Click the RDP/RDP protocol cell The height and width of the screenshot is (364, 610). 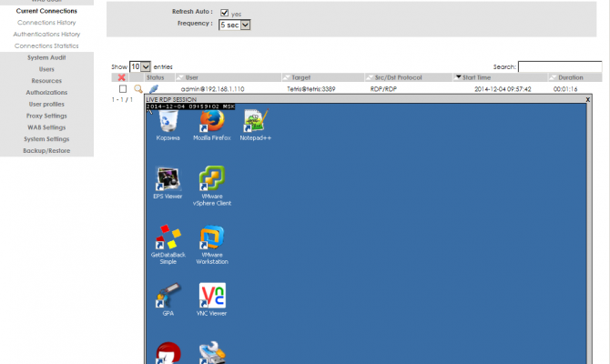[383, 89]
